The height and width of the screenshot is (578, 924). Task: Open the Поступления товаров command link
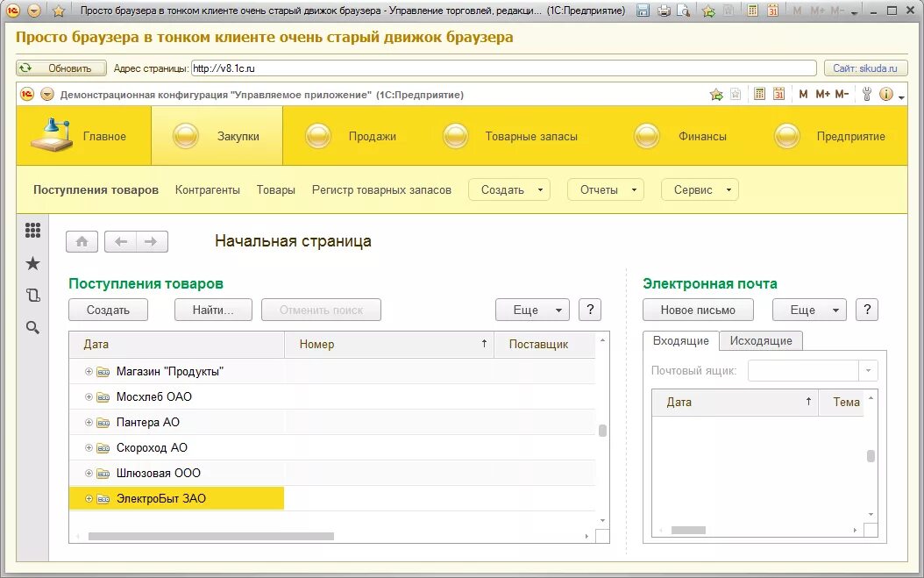click(96, 190)
